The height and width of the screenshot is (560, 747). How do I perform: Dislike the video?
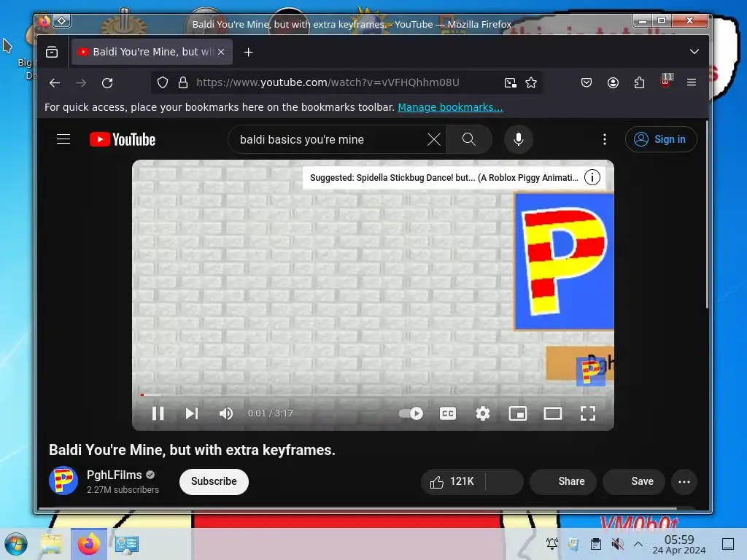(505, 481)
